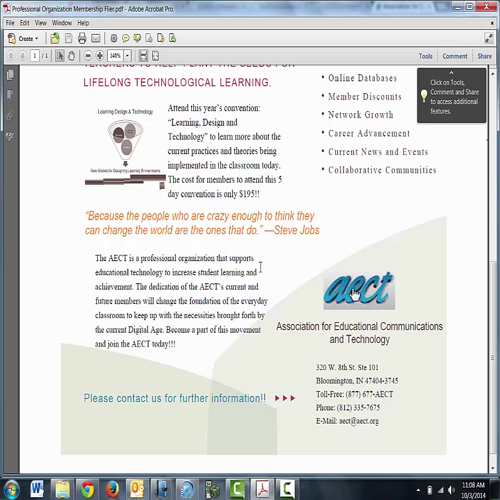Click 'Please contact us for further information!!' text
Viewport: 500px width, 500px height.
[x=175, y=398]
